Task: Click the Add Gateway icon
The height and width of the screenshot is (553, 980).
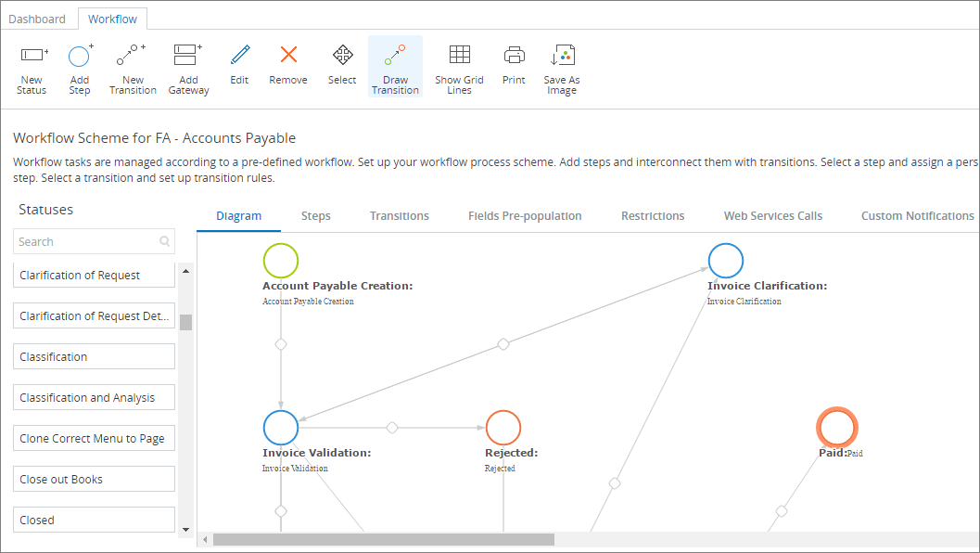Action: click(x=187, y=65)
